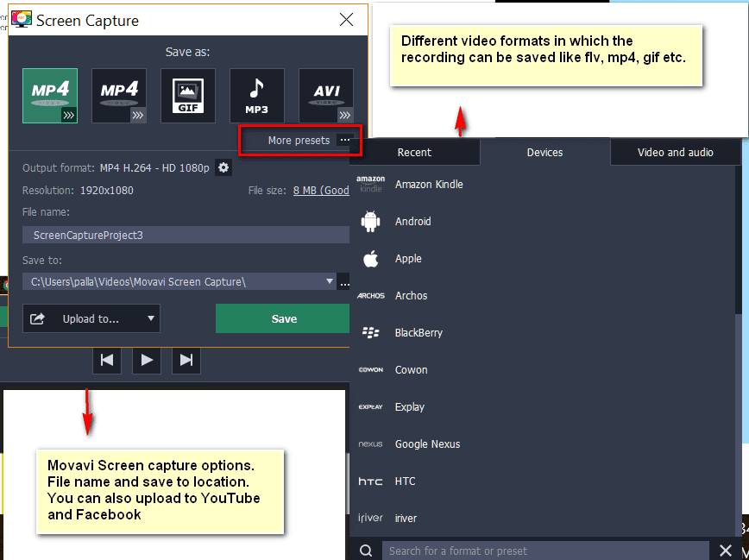Skip to the start of the recording
Viewport: 749px width, 560px height.
[x=107, y=360]
